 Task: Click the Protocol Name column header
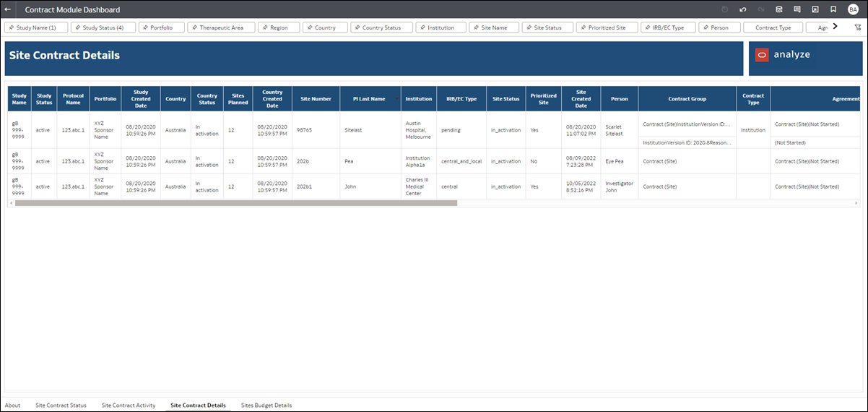point(73,98)
